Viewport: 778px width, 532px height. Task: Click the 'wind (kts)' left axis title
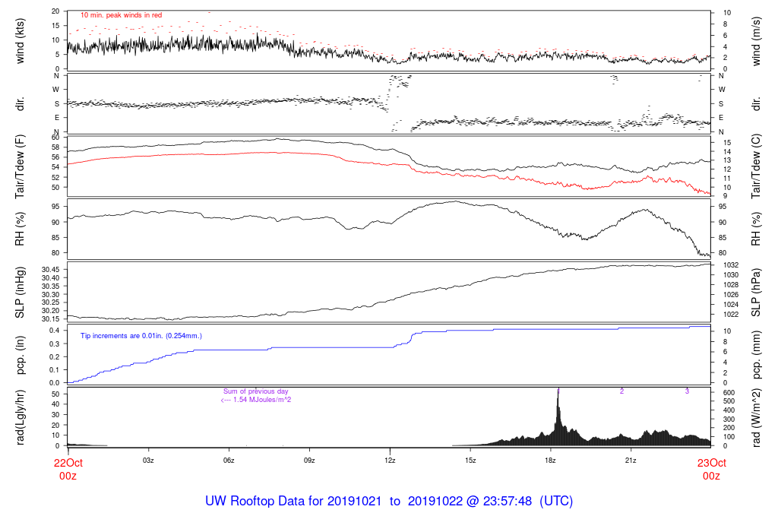click(x=20, y=41)
